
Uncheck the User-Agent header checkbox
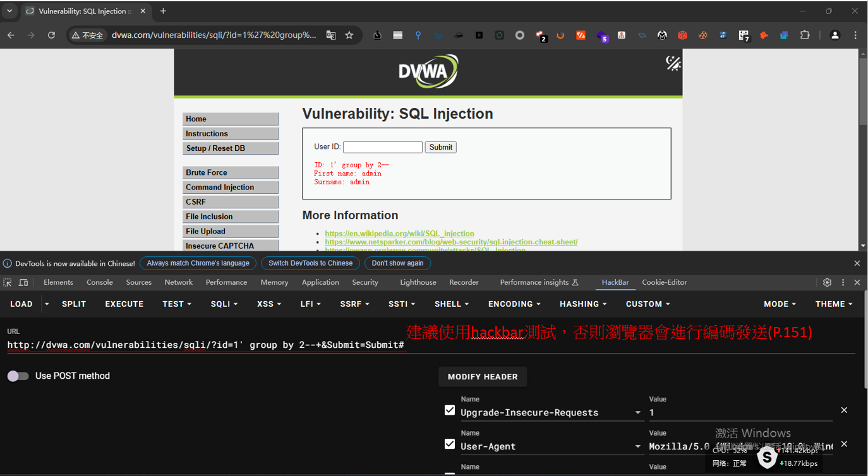(x=449, y=444)
